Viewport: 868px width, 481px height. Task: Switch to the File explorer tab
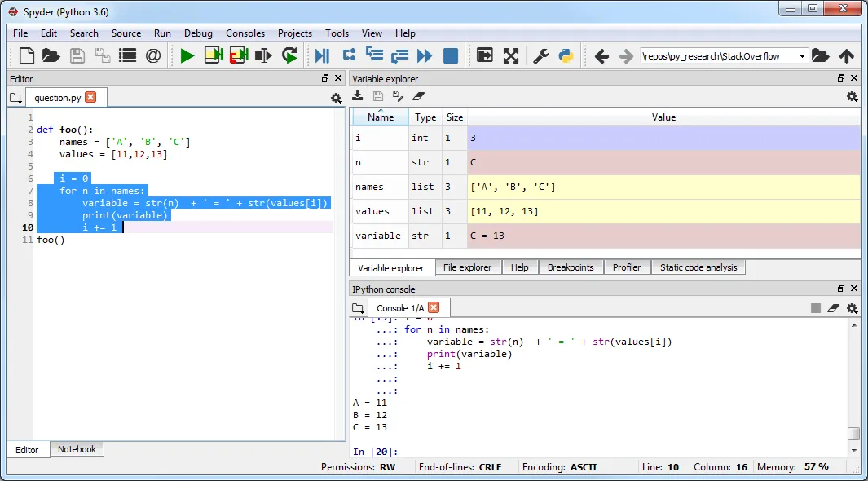[x=467, y=267]
